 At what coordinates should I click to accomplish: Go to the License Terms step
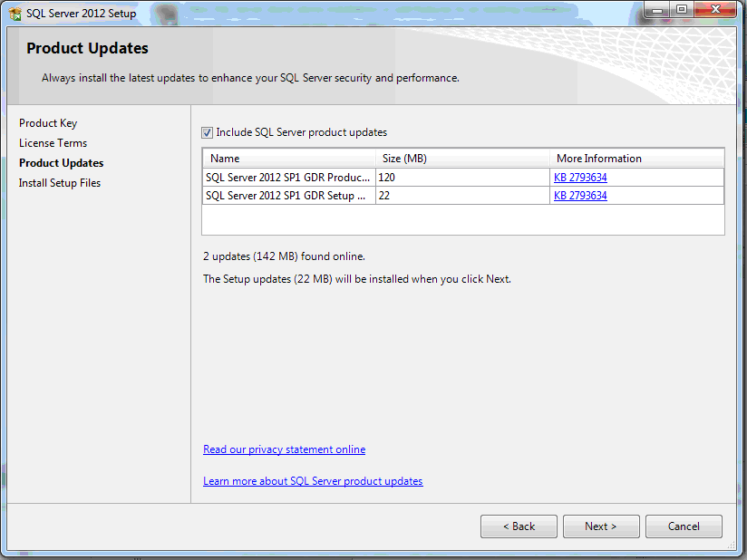(x=53, y=143)
